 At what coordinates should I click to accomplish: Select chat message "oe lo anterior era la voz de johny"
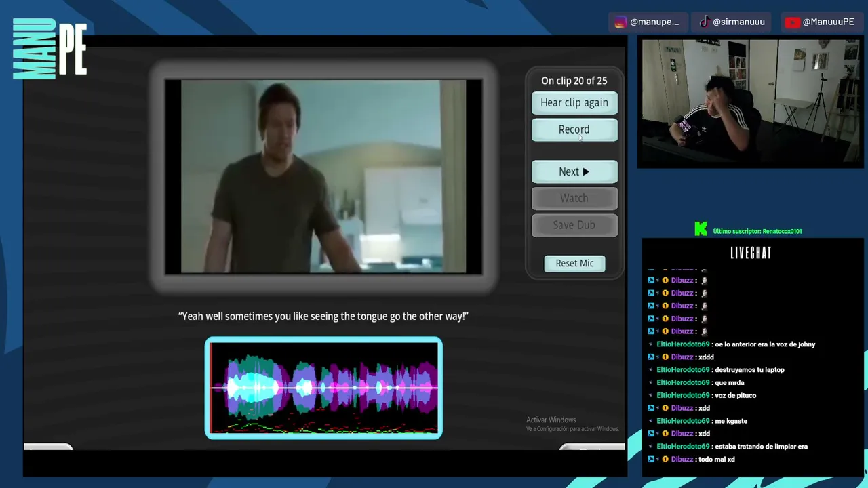coord(765,344)
